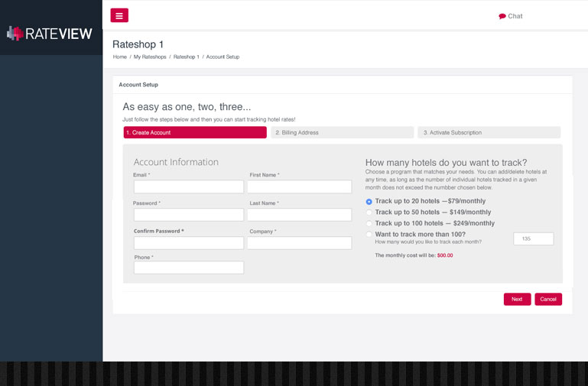This screenshot has height=386, width=588.
Task: Open the Chat speech bubble icon
Action: (502, 16)
